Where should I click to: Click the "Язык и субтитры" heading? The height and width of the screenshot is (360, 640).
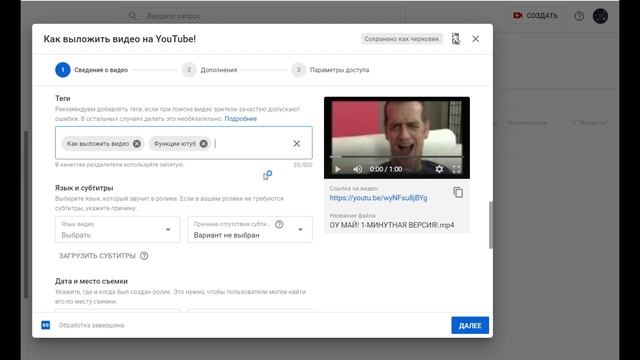84,188
